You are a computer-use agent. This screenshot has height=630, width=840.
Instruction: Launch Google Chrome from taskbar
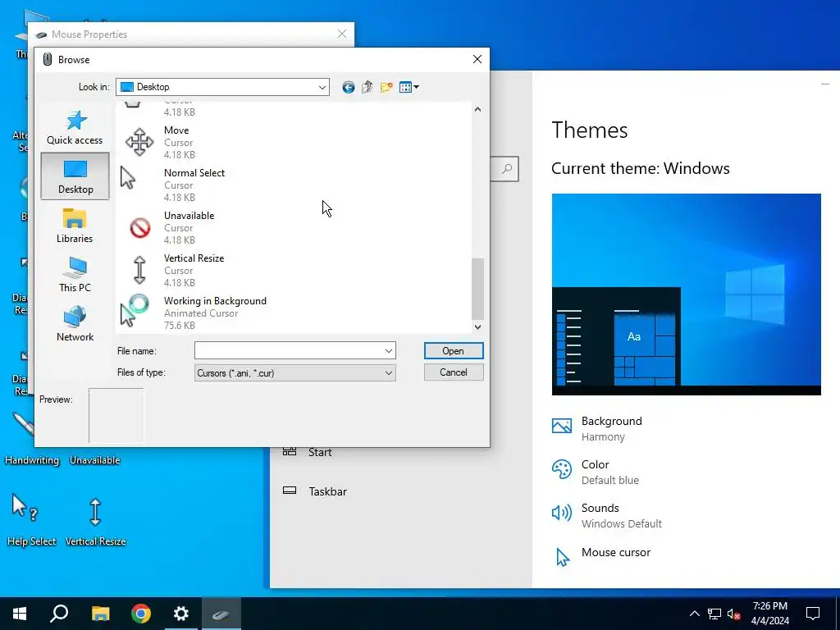141,614
